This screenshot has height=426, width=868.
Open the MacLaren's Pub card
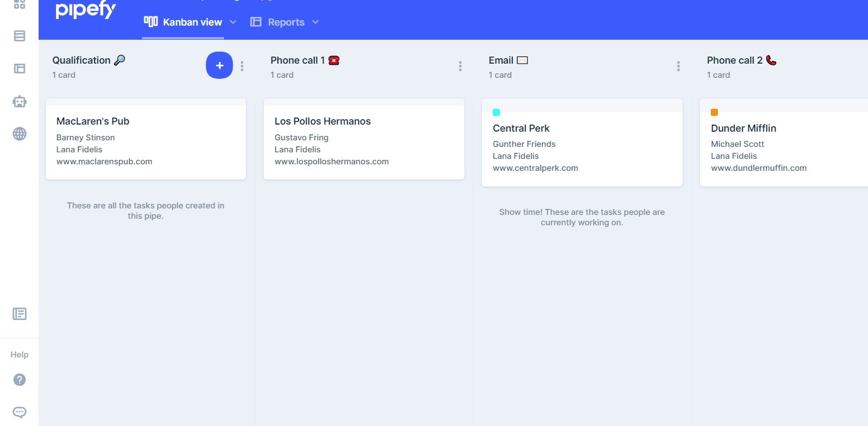pyautogui.click(x=146, y=139)
